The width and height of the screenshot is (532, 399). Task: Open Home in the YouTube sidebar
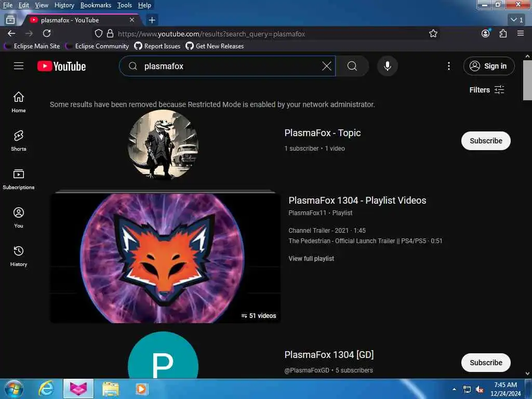(19, 102)
